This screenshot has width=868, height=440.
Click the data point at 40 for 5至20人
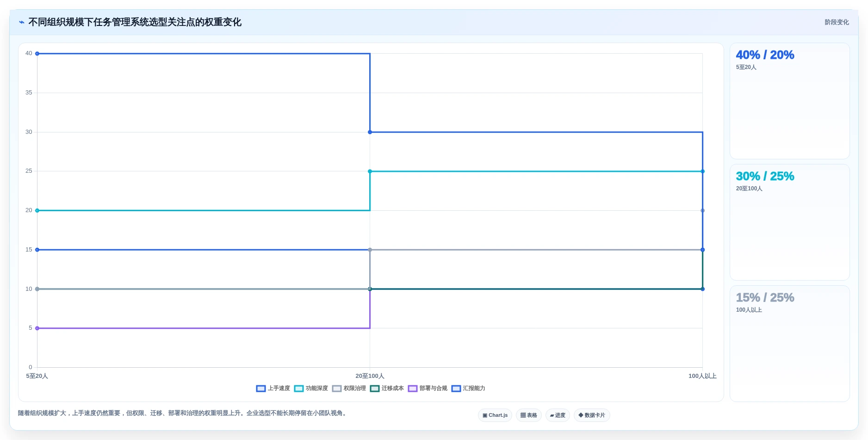[x=37, y=54]
